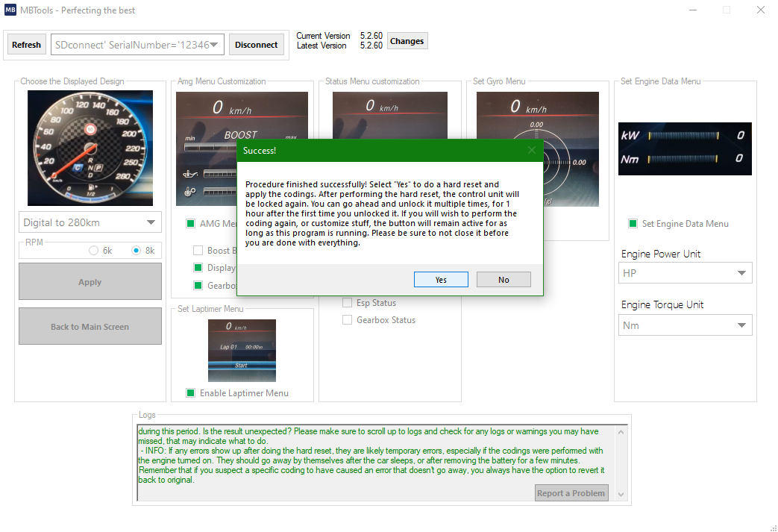Confirm the hard reset by clicking Yes
The height and width of the screenshot is (532, 778).
tap(441, 279)
